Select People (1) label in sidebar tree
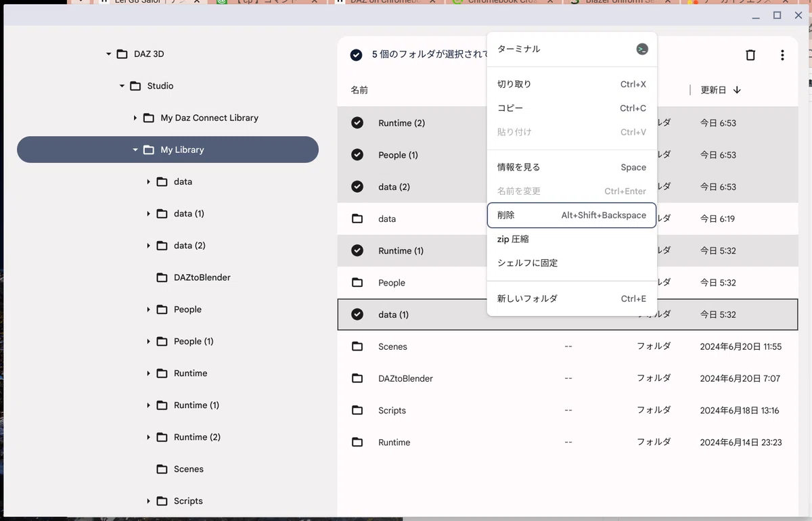The width and height of the screenshot is (812, 521). [194, 341]
